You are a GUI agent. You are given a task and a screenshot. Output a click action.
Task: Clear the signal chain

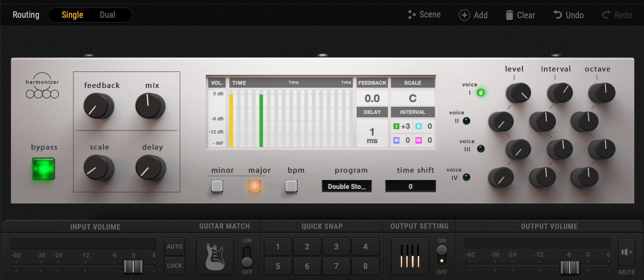point(520,15)
